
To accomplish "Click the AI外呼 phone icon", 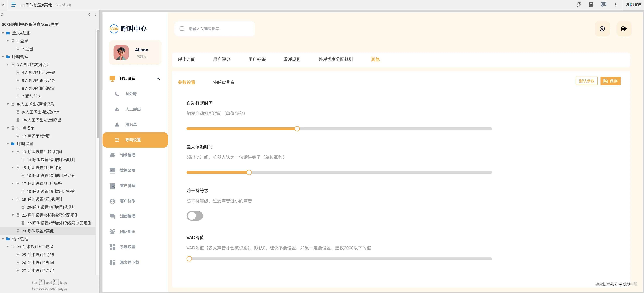I will pyautogui.click(x=117, y=94).
